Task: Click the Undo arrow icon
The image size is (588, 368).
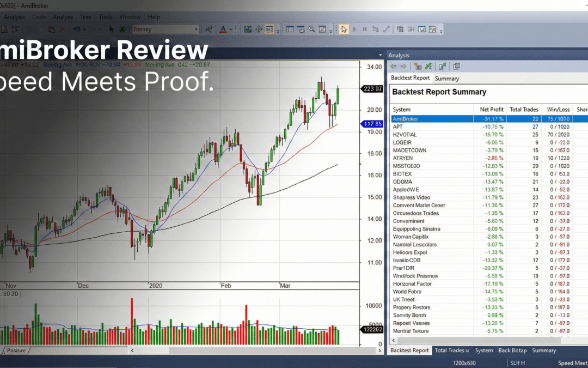Action: 77,29
